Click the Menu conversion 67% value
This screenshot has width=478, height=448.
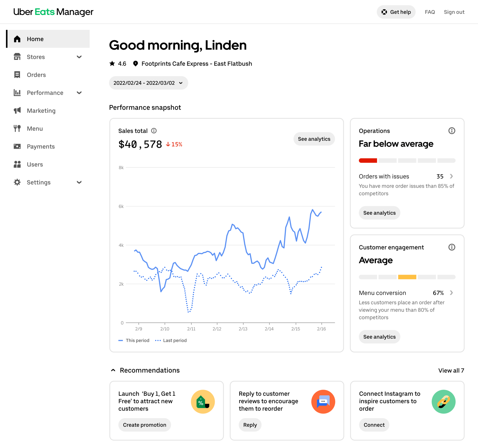(x=438, y=293)
